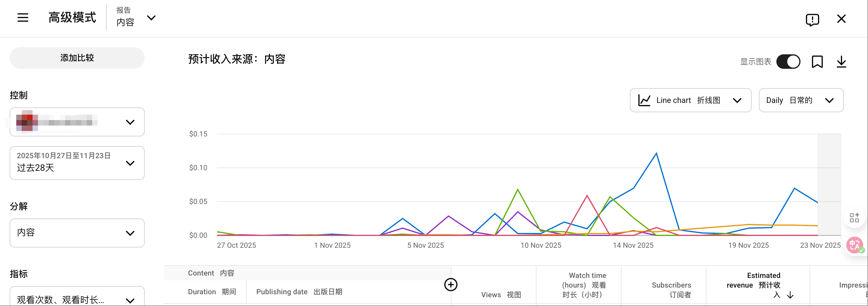The image size is (868, 306).
Task: Open the date range 过去28天 selector
Action: 77,163
